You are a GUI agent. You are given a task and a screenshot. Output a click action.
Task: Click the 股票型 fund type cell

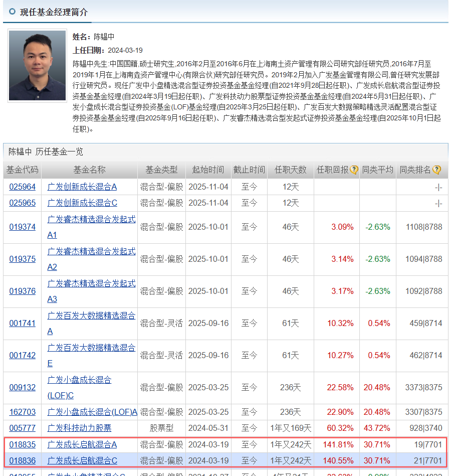[162, 428]
